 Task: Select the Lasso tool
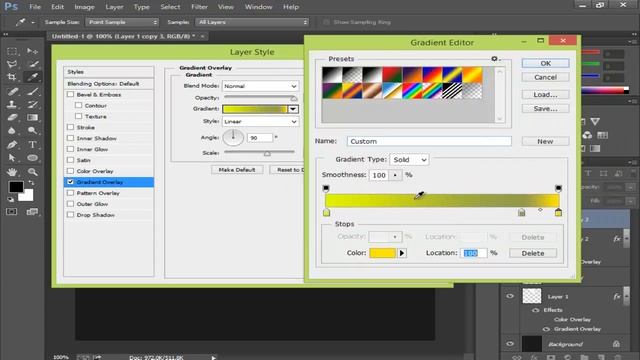point(12,64)
